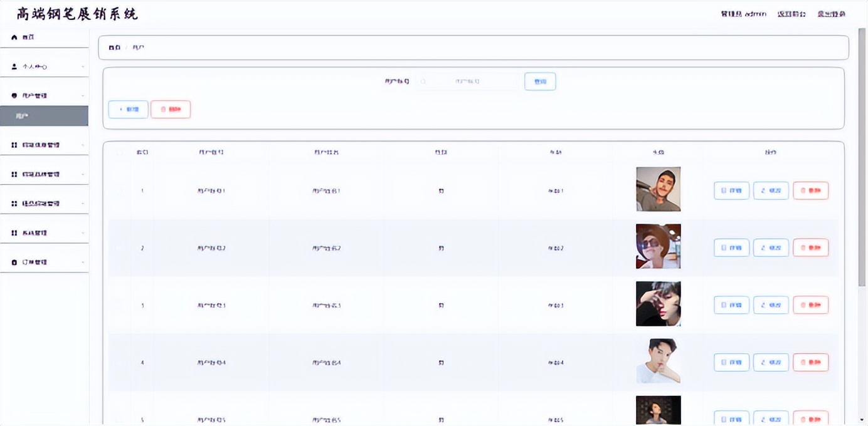Viewport: 868px width, 426px height.
Task: Click the vertical scrollbar on the right edge
Action: pyautogui.click(x=863, y=157)
